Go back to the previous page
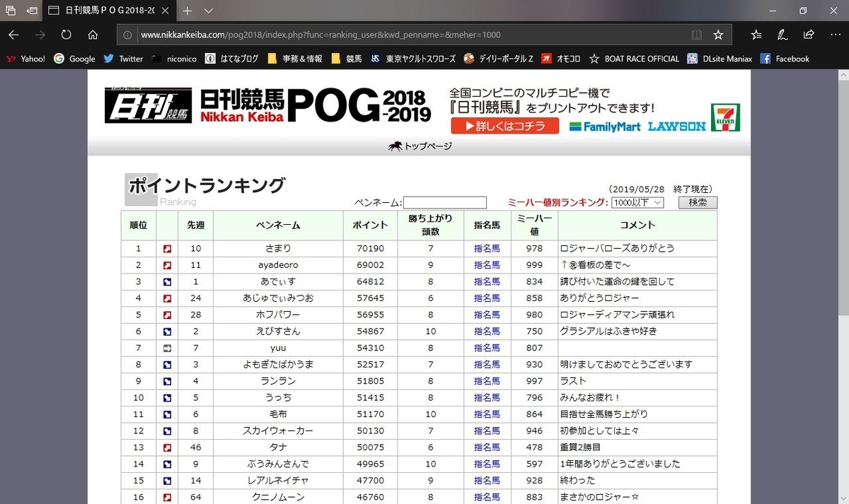849x504 pixels. pos(13,35)
